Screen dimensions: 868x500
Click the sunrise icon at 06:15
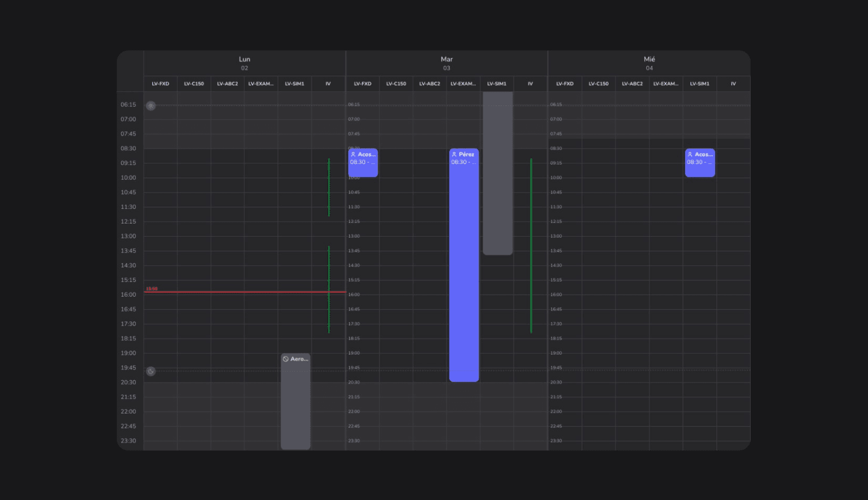pyautogui.click(x=151, y=105)
